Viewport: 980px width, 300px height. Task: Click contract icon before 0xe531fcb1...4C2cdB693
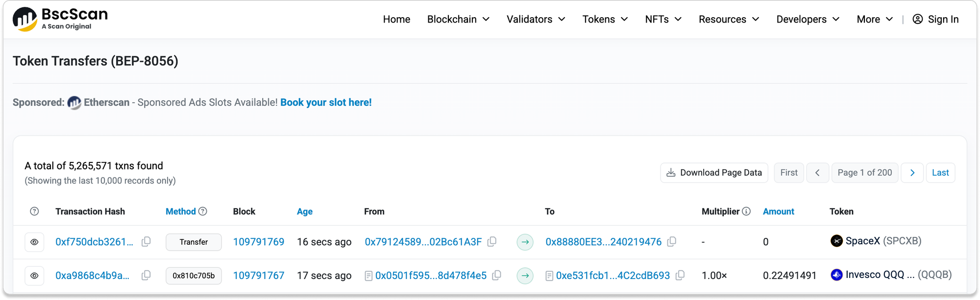click(x=549, y=276)
